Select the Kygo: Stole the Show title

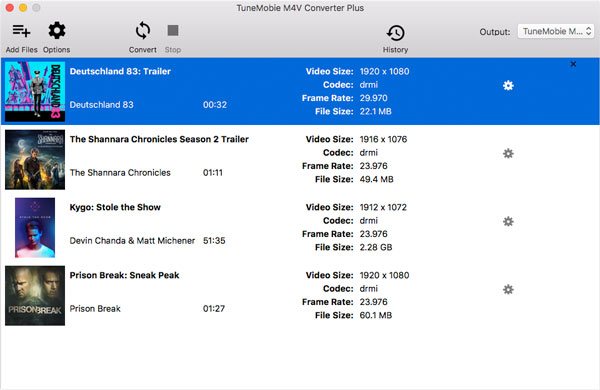pyautogui.click(x=115, y=207)
